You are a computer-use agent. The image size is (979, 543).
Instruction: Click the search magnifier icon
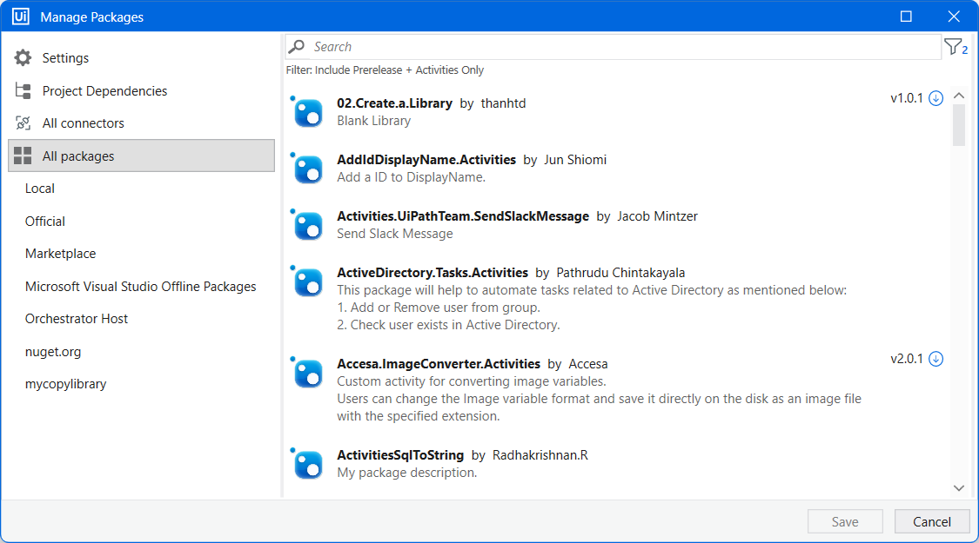[297, 47]
